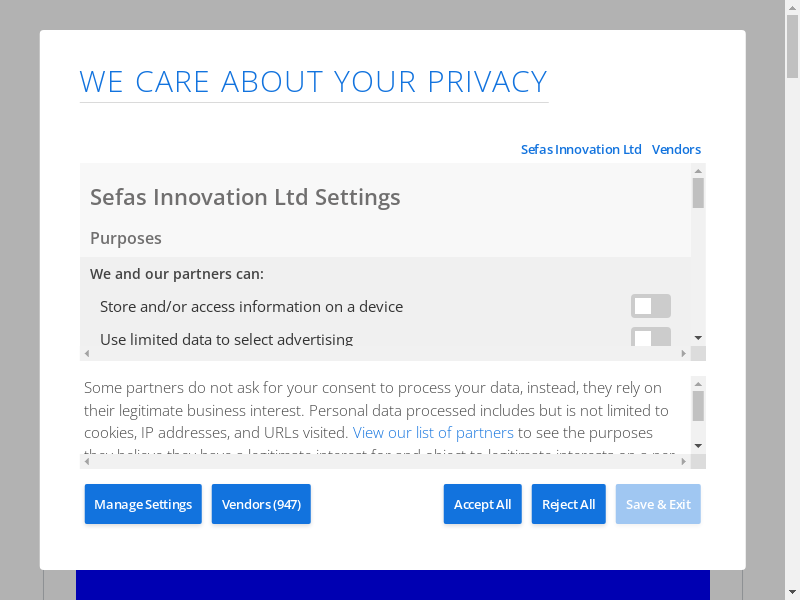This screenshot has width=800, height=600.
Task: Click settings panel scroll down arrow
Action: click(x=698, y=338)
